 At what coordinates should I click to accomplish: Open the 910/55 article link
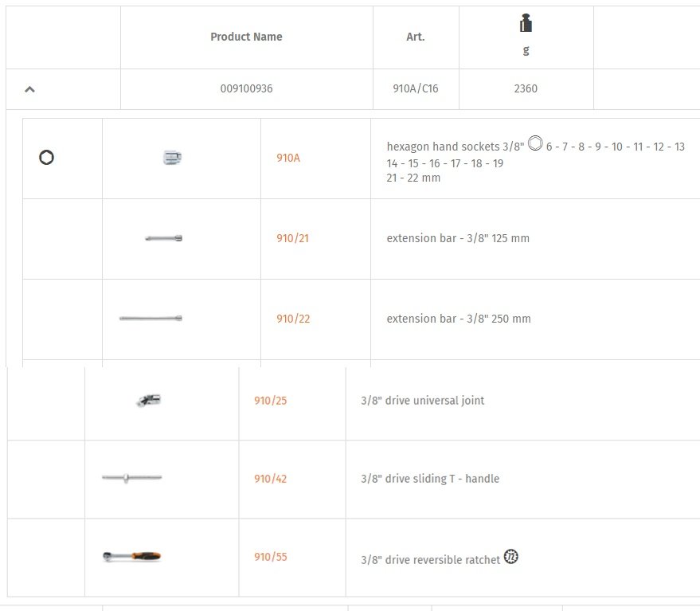point(271,557)
